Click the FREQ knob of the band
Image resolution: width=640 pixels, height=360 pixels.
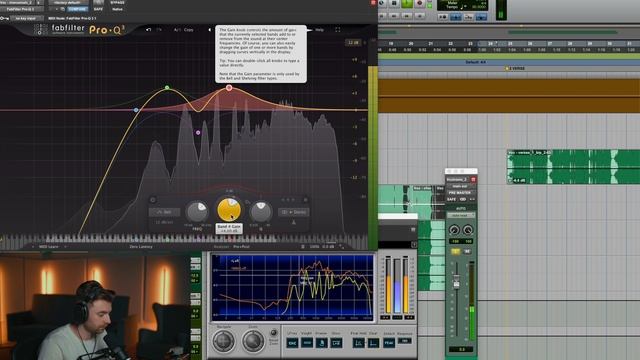pos(197,211)
